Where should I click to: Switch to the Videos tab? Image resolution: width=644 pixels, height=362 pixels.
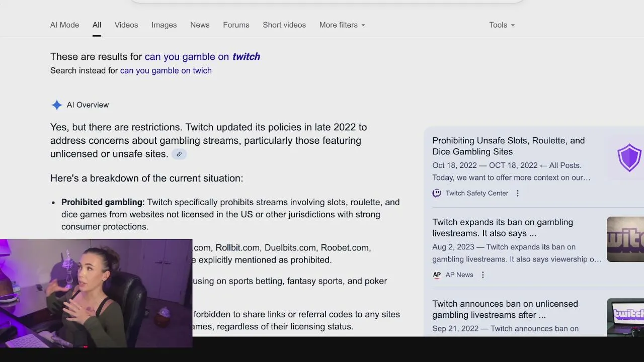click(126, 25)
